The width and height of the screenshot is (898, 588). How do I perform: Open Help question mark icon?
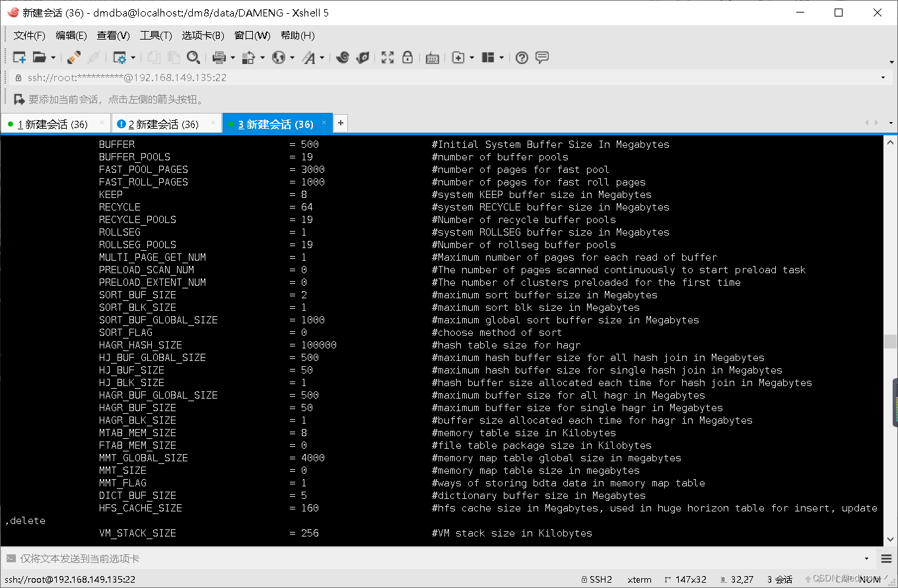click(522, 58)
